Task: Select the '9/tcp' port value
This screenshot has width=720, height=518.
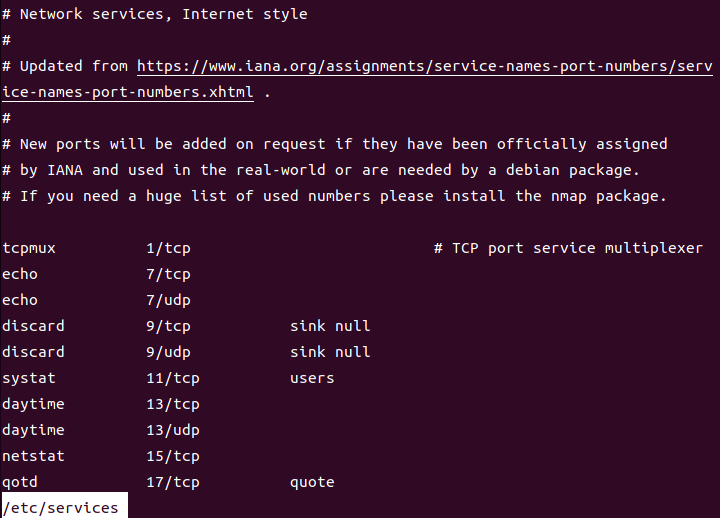Action: (x=168, y=326)
